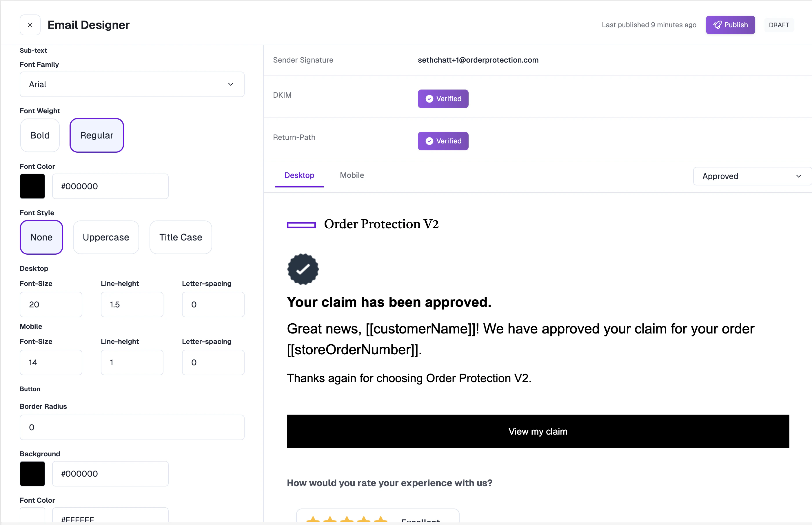812x525 pixels.
Task: Switch to the Mobile preview tab
Action: [x=352, y=175]
